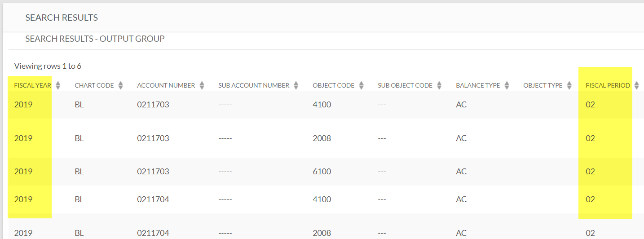Screen dimensions: 644x239
Task: Click the Search Results section title
Action: pos(62,18)
